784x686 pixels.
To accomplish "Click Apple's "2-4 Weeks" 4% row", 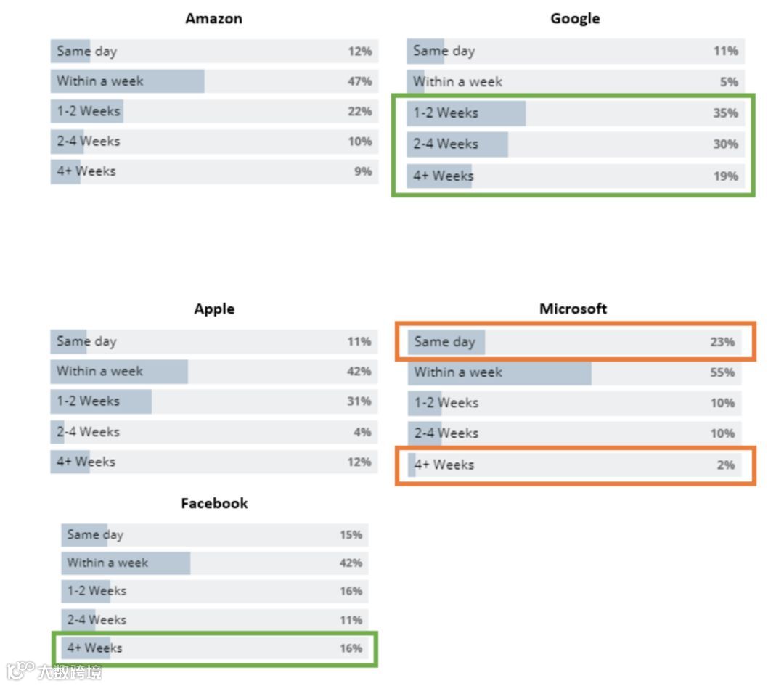I will pyautogui.click(x=214, y=432).
